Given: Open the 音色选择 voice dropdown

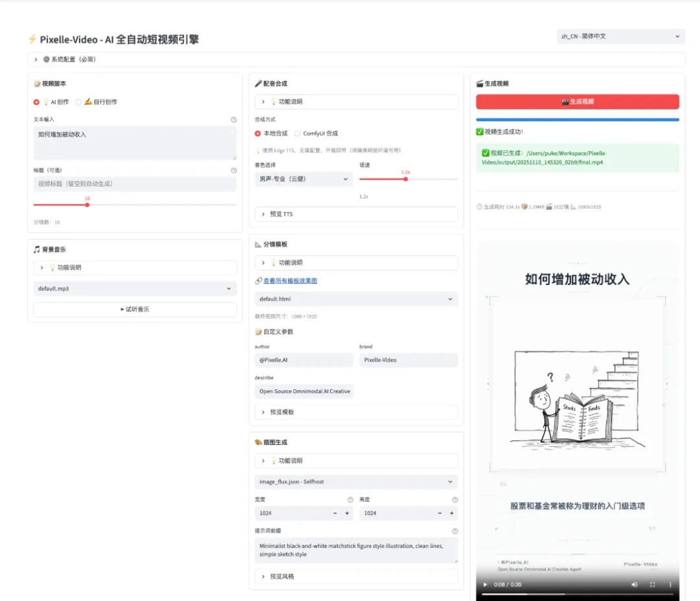Looking at the screenshot, I should (x=303, y=179).
